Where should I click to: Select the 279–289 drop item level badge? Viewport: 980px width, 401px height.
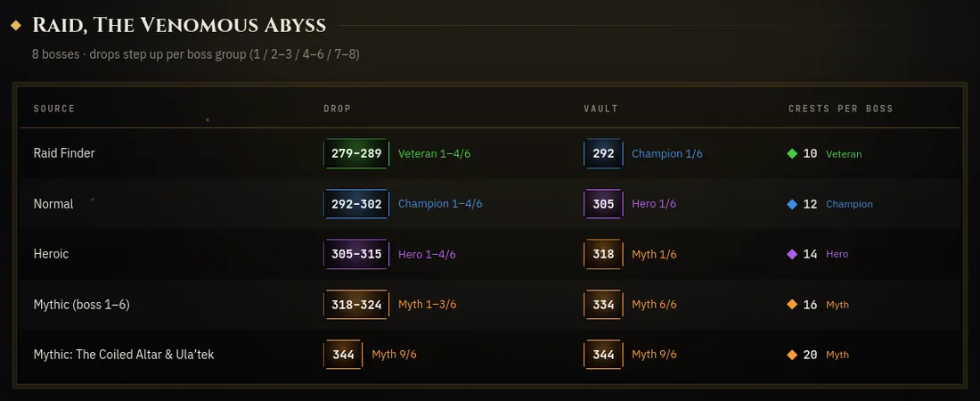tap(356, 154)
